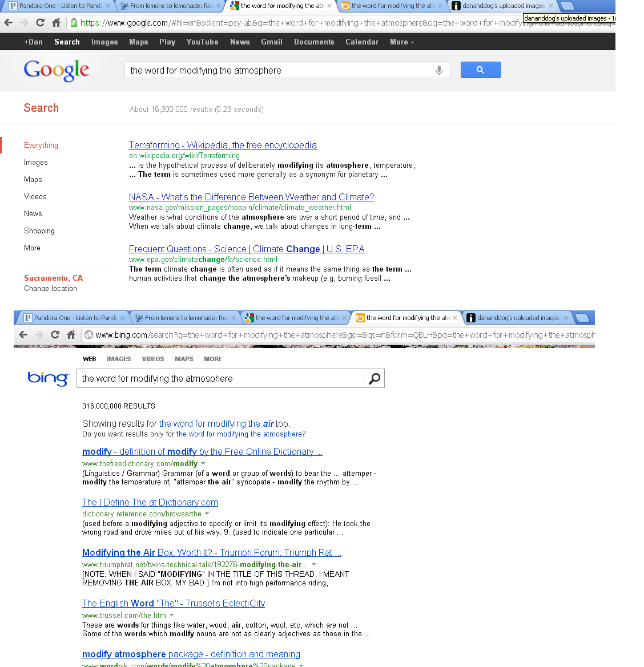Switch to dananddog's uploaded images top tab
Viewport: 644px width, 667px height.
click(502, 6)
